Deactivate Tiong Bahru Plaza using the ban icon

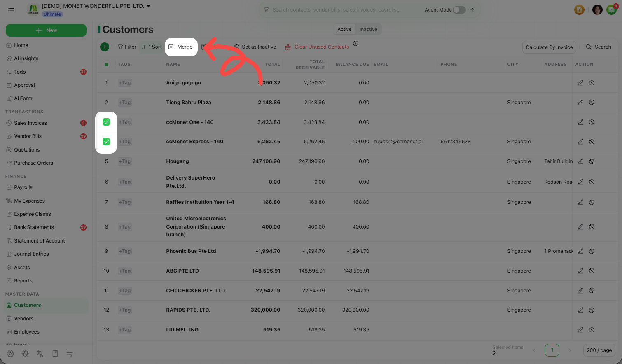point(592,103)
